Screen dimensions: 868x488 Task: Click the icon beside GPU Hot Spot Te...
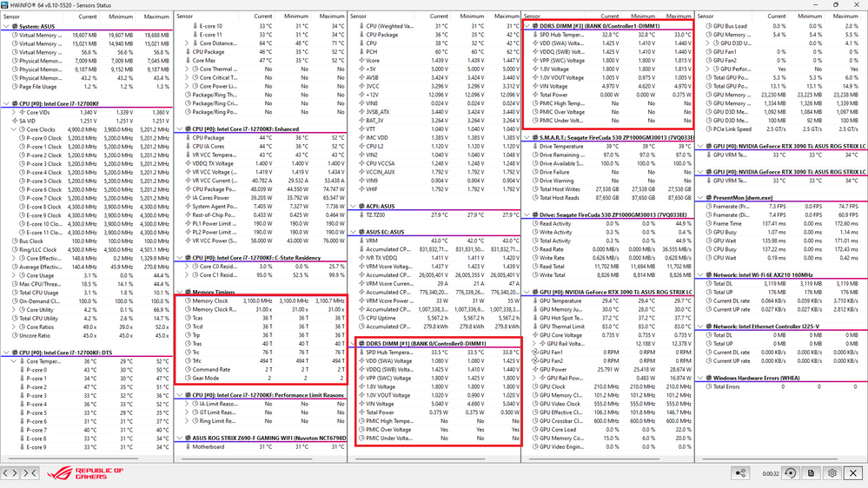(x=535, y=318)
